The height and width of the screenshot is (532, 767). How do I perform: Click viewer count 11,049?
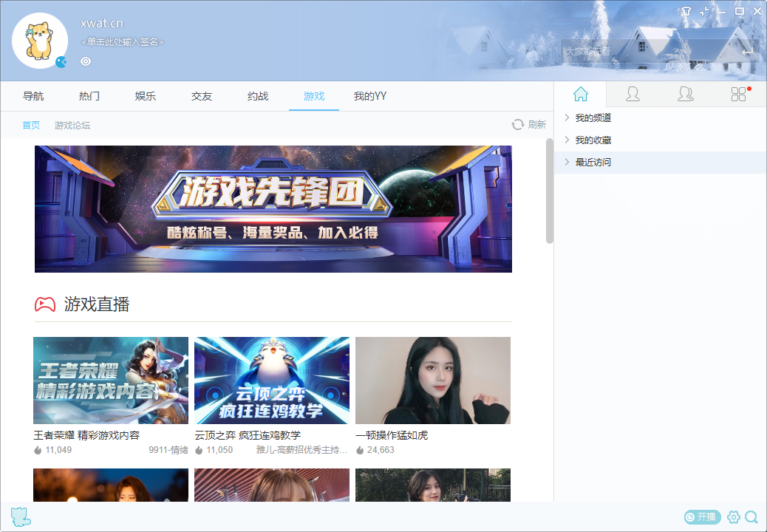[58, 450]
